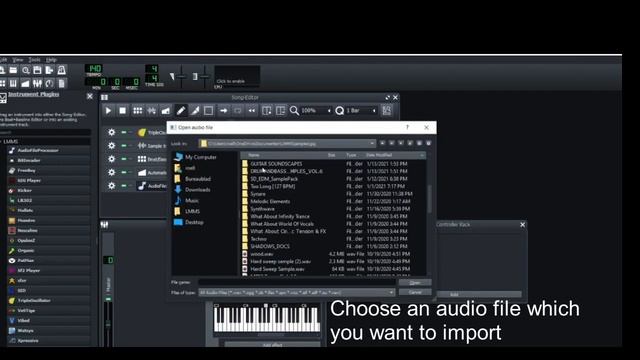Viewport: 640px width, 360px height.
Task: Click the Save project disk icon
Action: pos(37,70)
